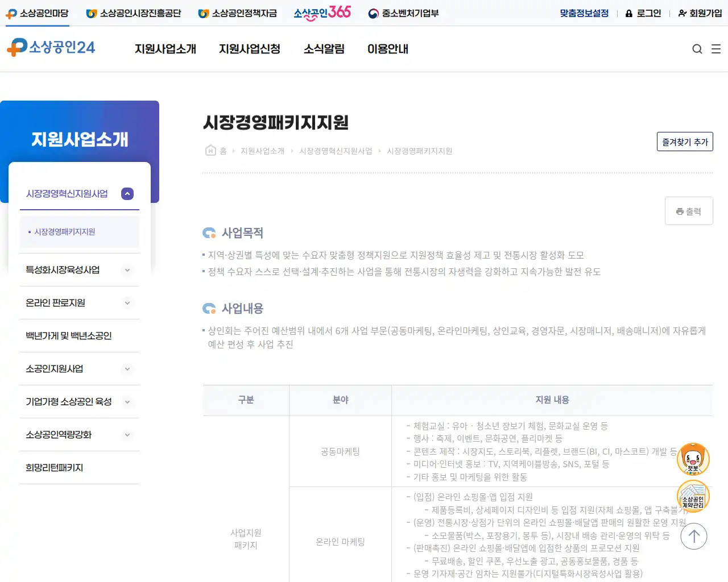Click the home icon in the breadcrumb
Viewport: 728px width, 582px height.
click(x=210, y=150)
